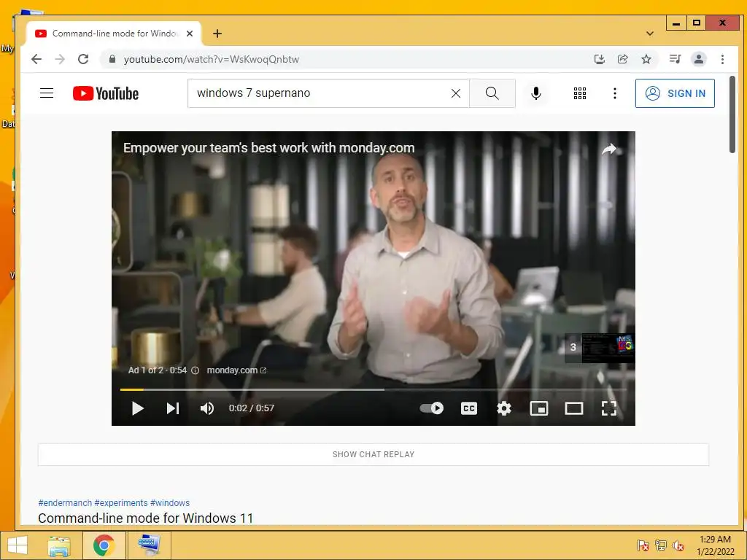Open taskbar clock showing 1:29 AM

pyautogui.click(x=715, y=545)
